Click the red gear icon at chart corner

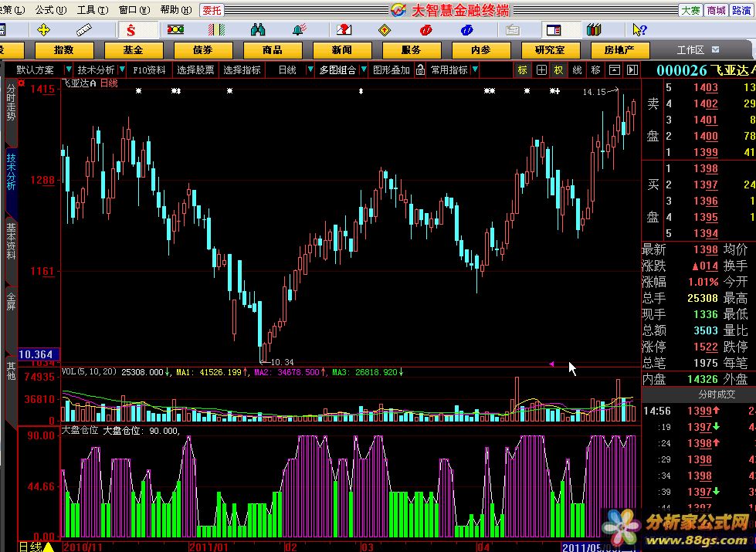[x=21, y=83]
